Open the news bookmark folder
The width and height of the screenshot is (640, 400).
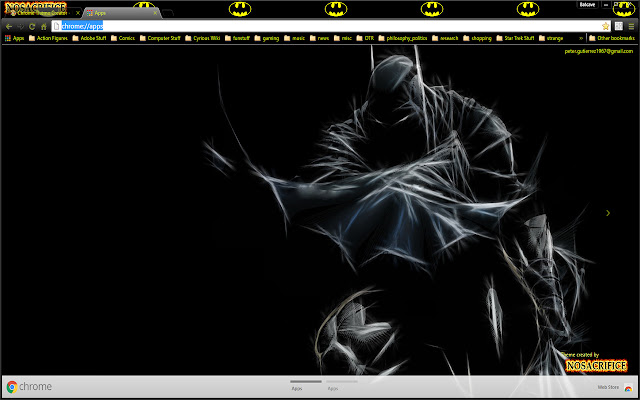pyautogui.click(x=319, y=38)
